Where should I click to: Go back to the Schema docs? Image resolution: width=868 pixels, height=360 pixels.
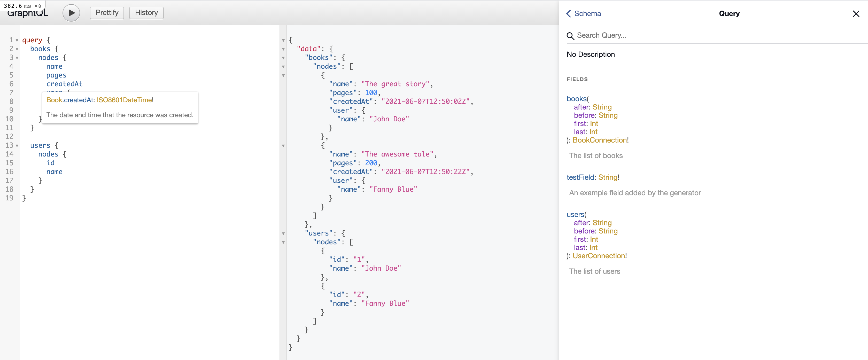click(x=587, y=13)
